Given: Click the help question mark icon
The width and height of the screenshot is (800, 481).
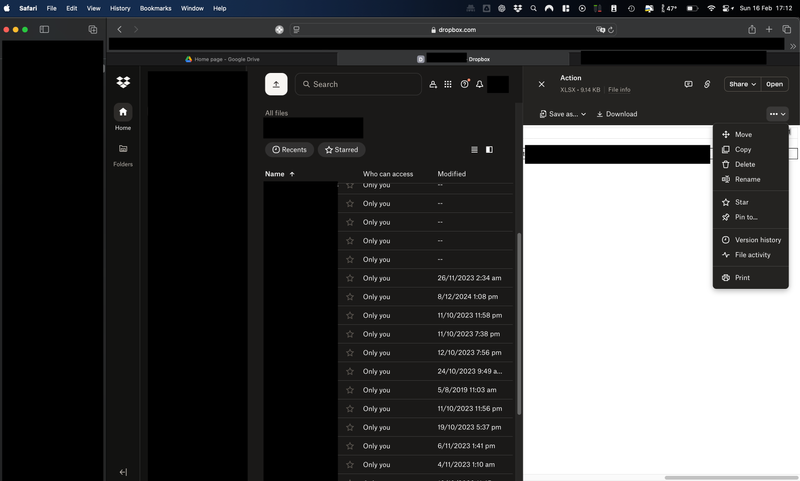Looking at the screenshot, I should pyautogui.click(x=464, y=85).
